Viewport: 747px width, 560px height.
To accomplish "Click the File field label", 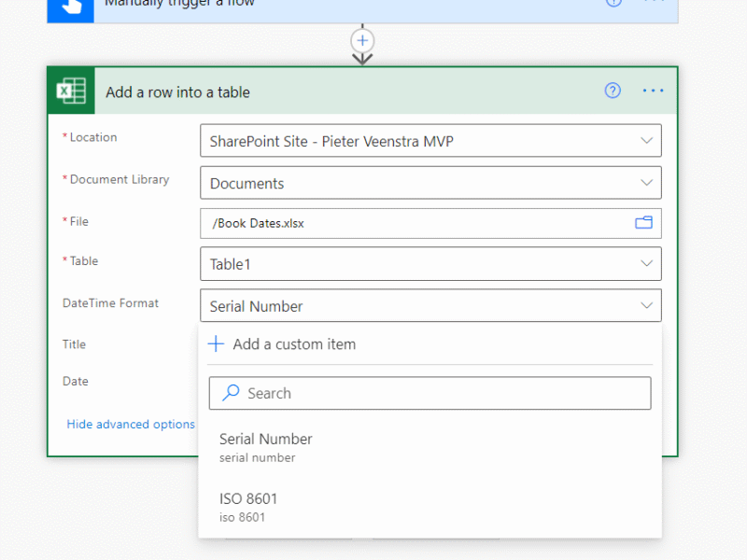I will (79, 221).
